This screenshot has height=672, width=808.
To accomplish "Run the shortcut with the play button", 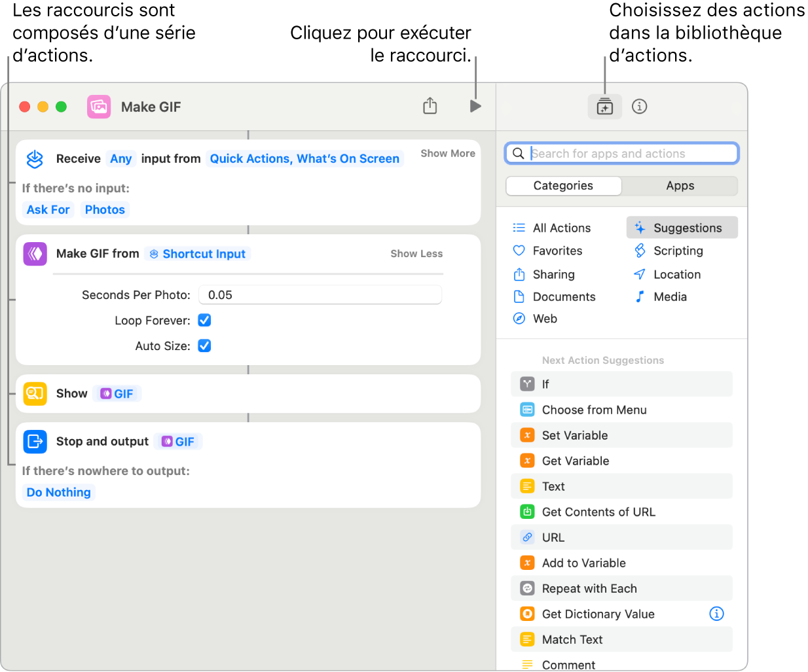I will (475, 106).
